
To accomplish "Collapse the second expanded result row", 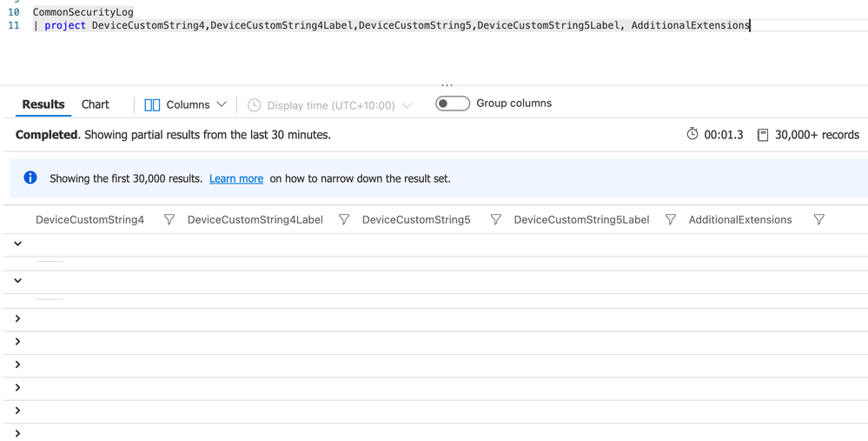I will point(17,281).
